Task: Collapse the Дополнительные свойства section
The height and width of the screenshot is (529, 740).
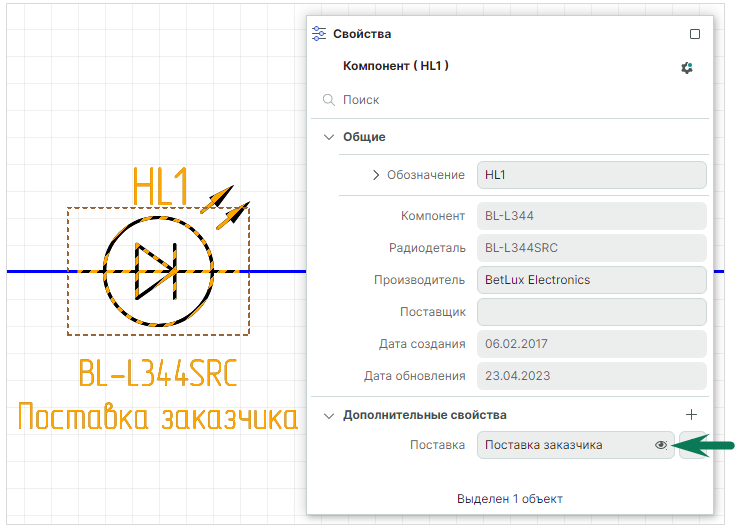Action: coord(328,415)
